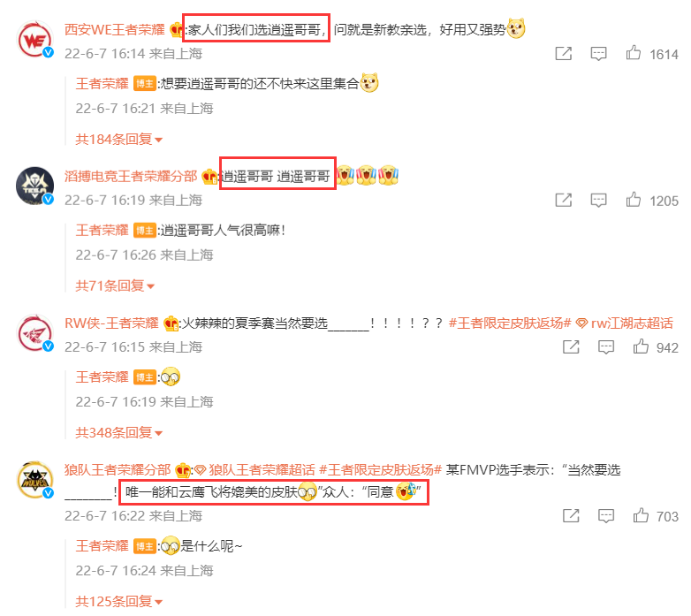Share the 西安WE王者荣耀 comment
This screenshot has height=616, width=691.
pyautogui.click(x=563, y=54)
